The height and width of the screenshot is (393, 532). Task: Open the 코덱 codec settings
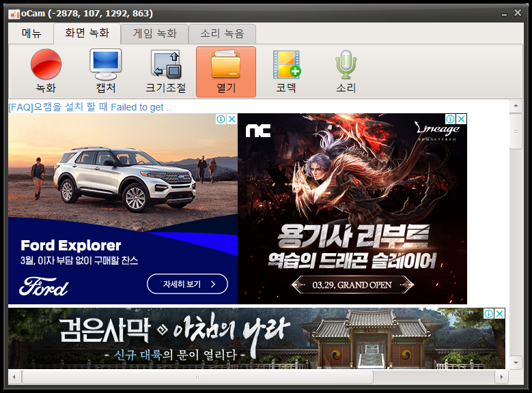click(x=286, y=72)
